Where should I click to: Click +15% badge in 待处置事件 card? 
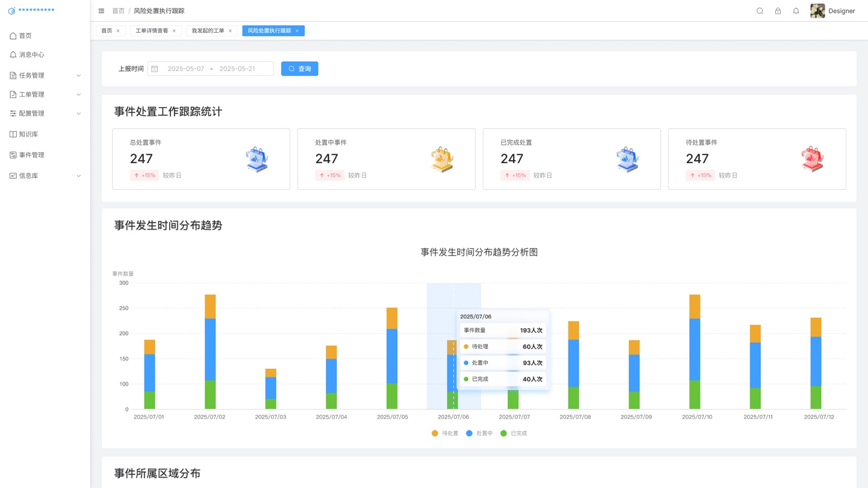[700, 175]
